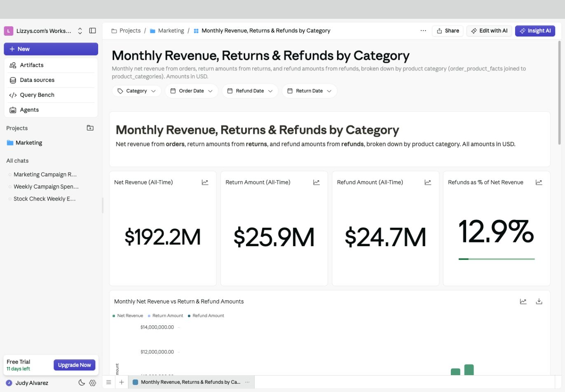Toggle Refund Amount legend series
565x392 pixels.
206,316
